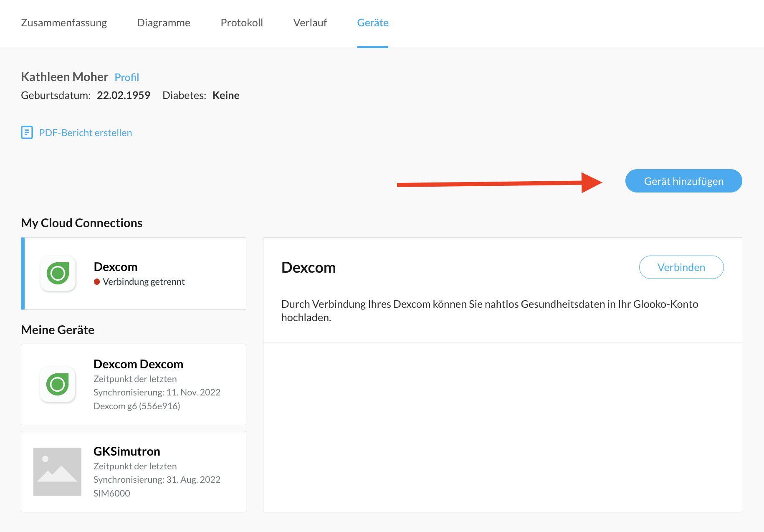
Task: Click the Verbindung getrennt status text
Action: (x=144, y=281)
